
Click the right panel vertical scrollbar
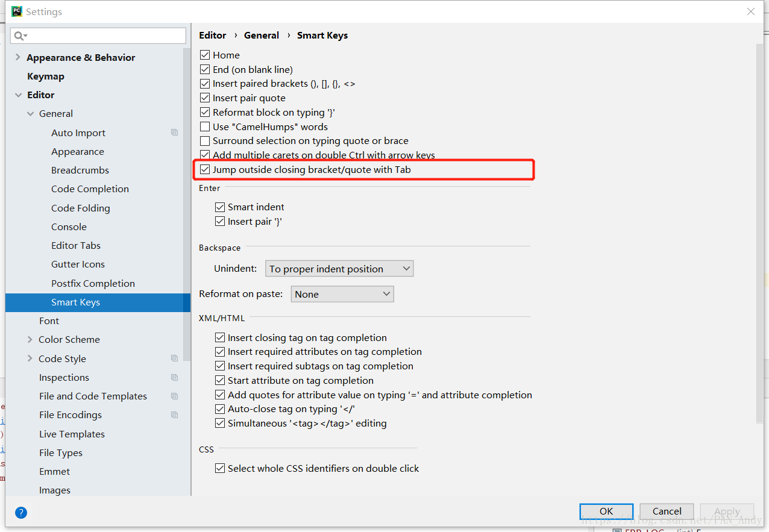click(x=759, y=233)
